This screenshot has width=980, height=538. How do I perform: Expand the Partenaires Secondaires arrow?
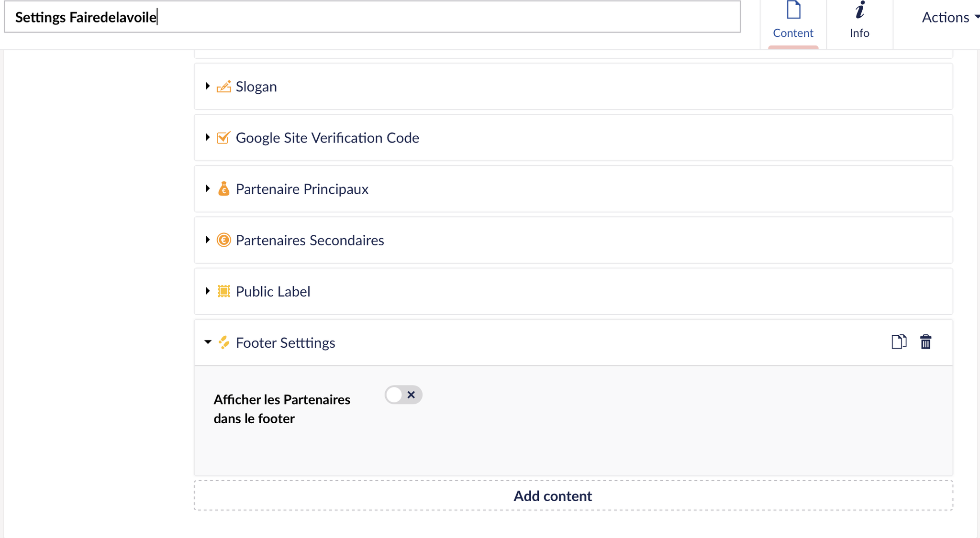[x=208, y=240]
